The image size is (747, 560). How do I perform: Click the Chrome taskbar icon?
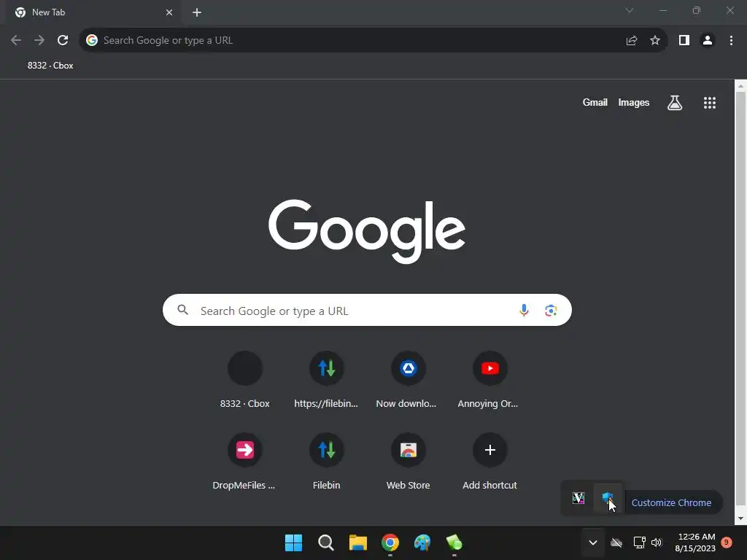pos(390,542)
